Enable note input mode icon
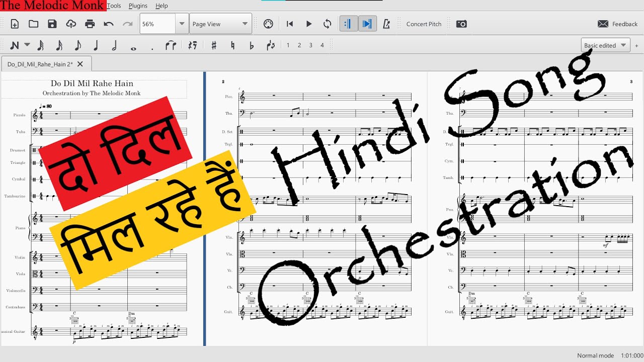644x362 pixels. click(x=15, y=45)
